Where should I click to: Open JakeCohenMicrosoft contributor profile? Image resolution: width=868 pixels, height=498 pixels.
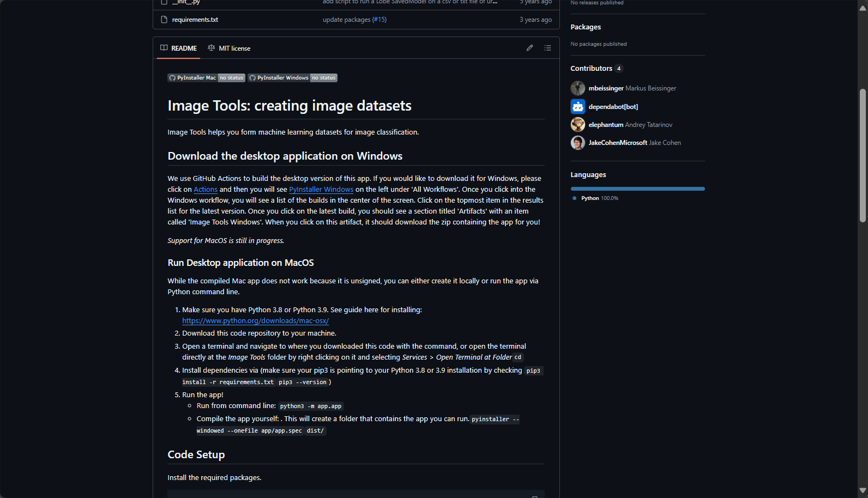click(x=618, y=143)
